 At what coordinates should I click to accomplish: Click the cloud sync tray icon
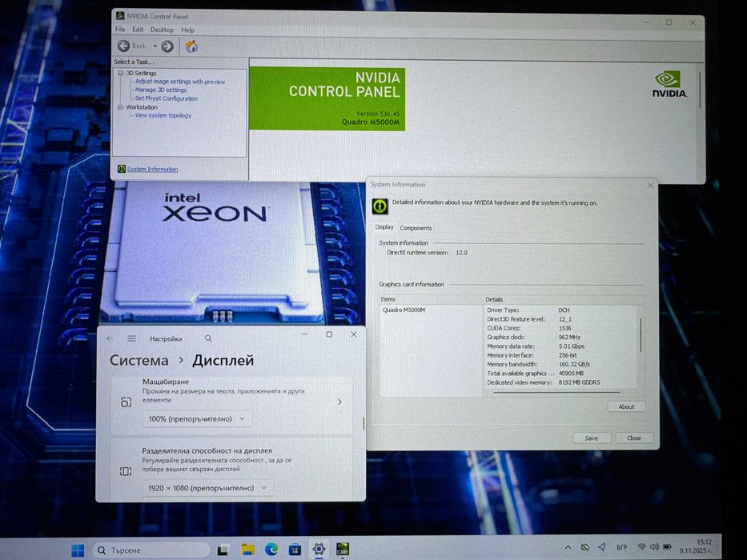click(x=584, y=548)
